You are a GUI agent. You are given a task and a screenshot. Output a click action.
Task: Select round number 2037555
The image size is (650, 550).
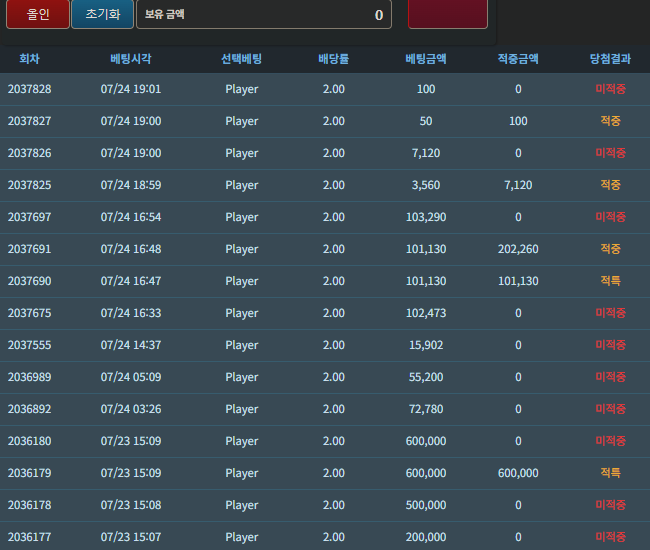coord(29,345)
